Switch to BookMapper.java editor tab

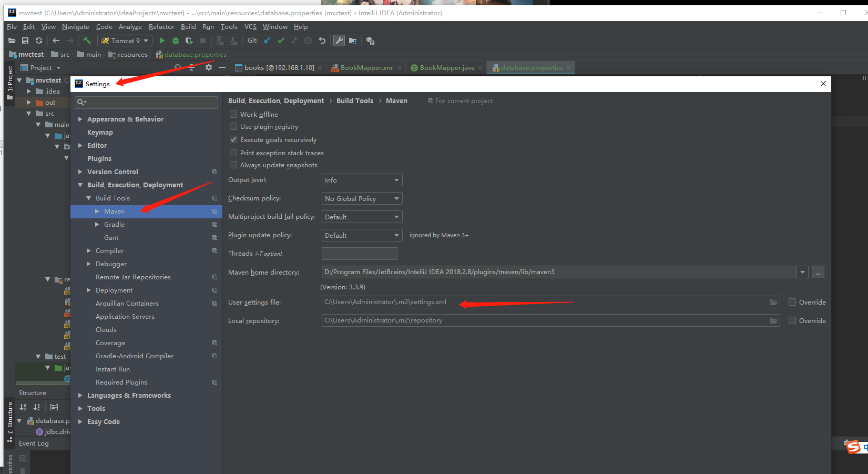tap(447, 67)
